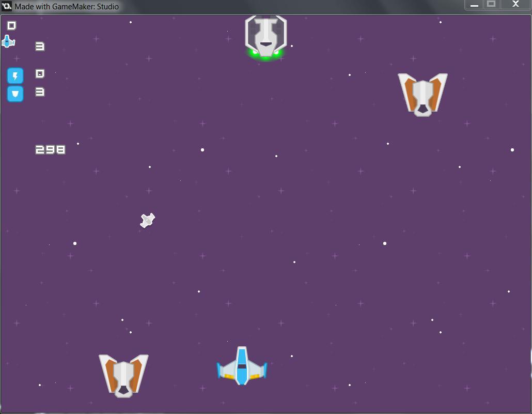Screen dimensions: 532x414
Task: Minimize the game window
Action: point(474,5)
